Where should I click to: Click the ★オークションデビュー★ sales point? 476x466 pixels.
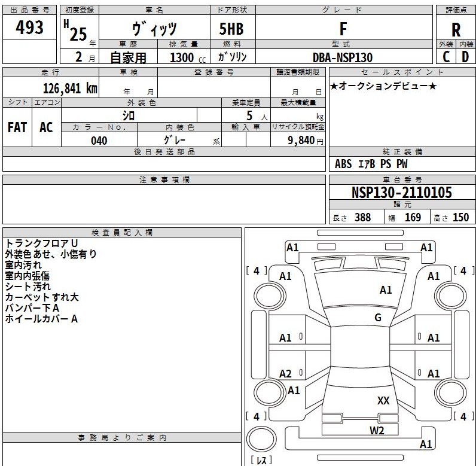[383, 86]
